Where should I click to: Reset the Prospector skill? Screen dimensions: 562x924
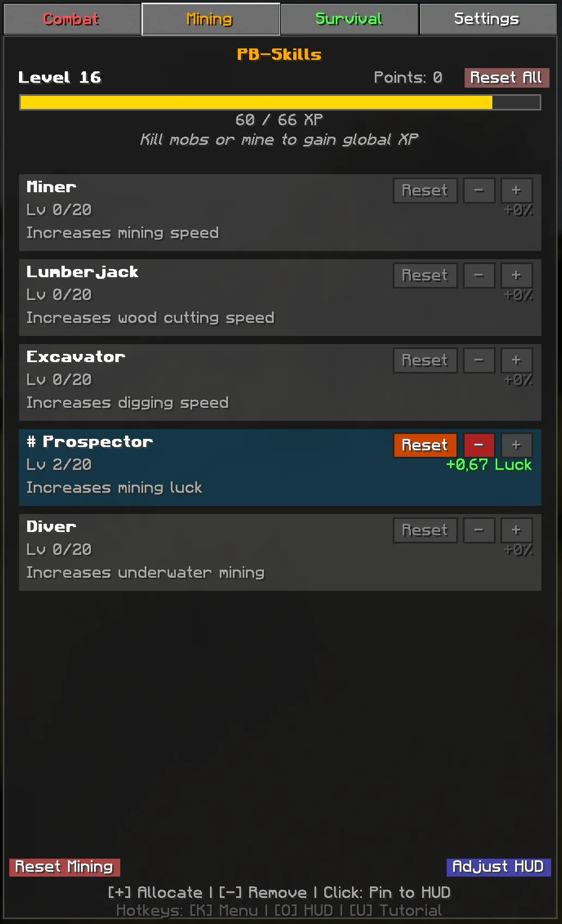pyautogui.click(x=425, y=445)
